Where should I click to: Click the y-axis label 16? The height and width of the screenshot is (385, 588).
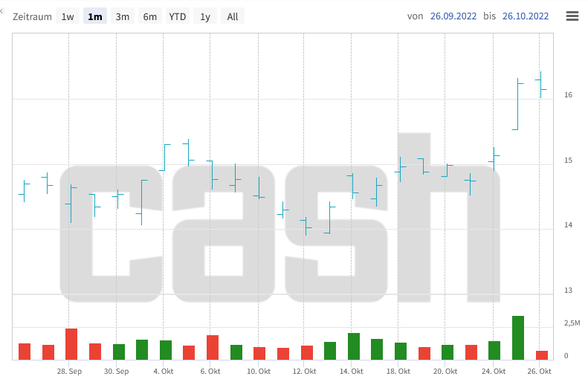point(568,95)
